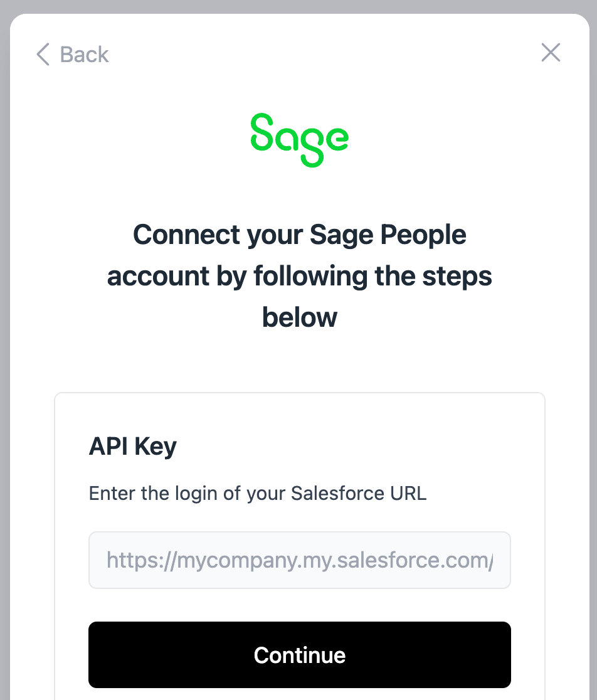Close the dialog with the X icon
This screenshot has height=700, width=597.
point(551,53)
